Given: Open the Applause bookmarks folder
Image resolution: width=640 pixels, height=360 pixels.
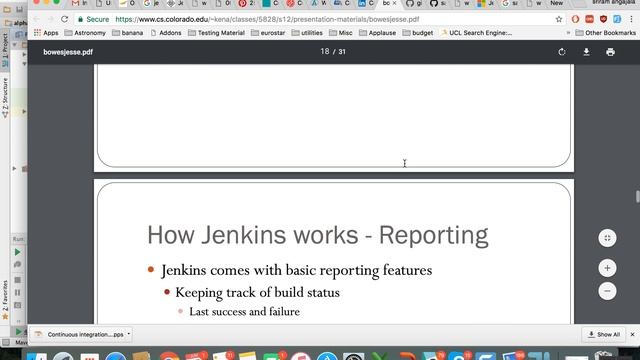Looking at the screenshot, I should pos(378,33).
